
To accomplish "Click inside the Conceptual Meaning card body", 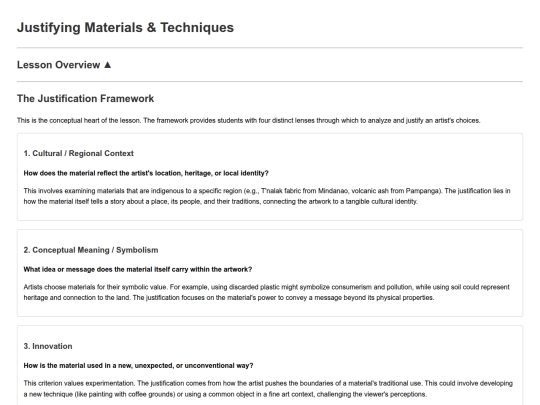I will point(270,273).
